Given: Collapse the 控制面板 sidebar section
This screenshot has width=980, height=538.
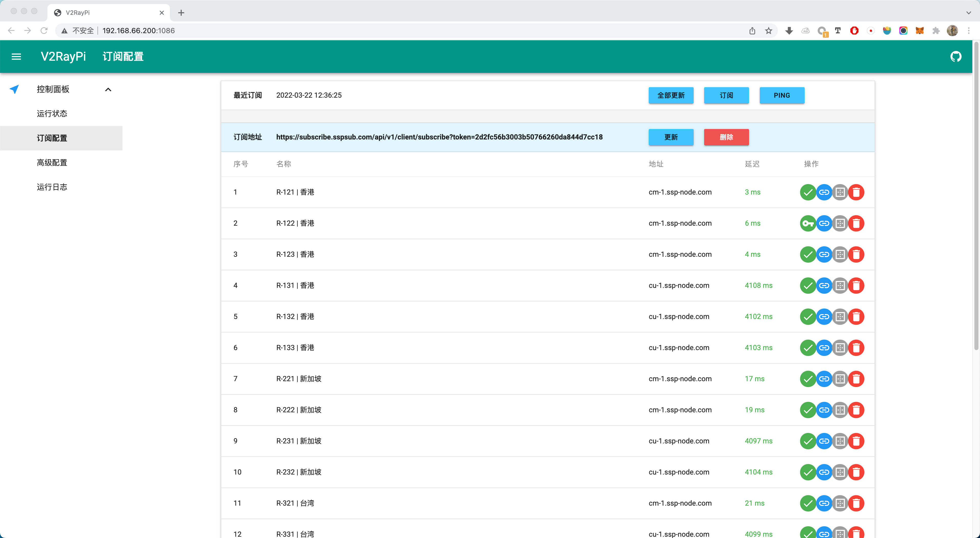Looking at the screenshot, I should point(108,89).
